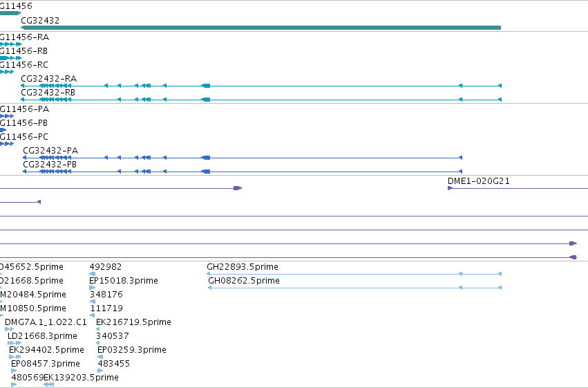Select the 483455 feature label
Screen dimensions: 588x388
click(x=113, y=364)
